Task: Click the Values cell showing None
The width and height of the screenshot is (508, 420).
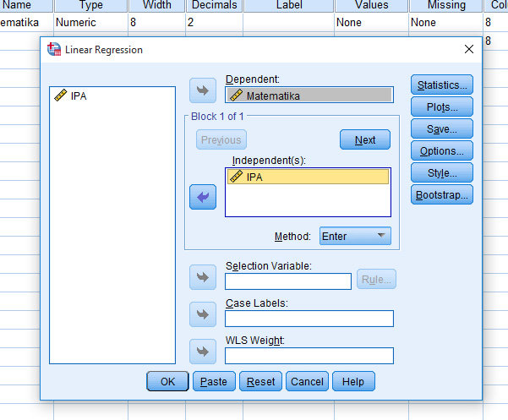Action: (372, 22)
